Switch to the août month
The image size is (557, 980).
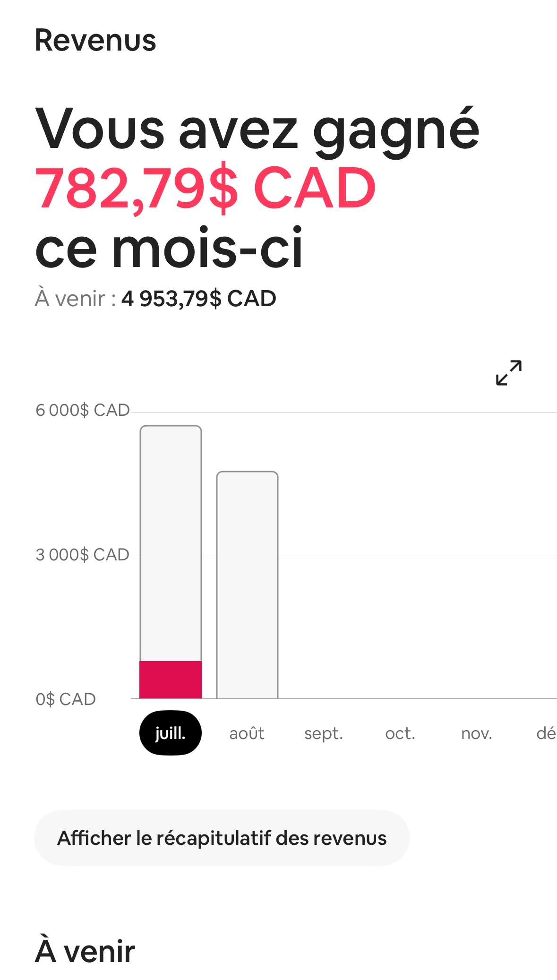[x=247, y=733]
